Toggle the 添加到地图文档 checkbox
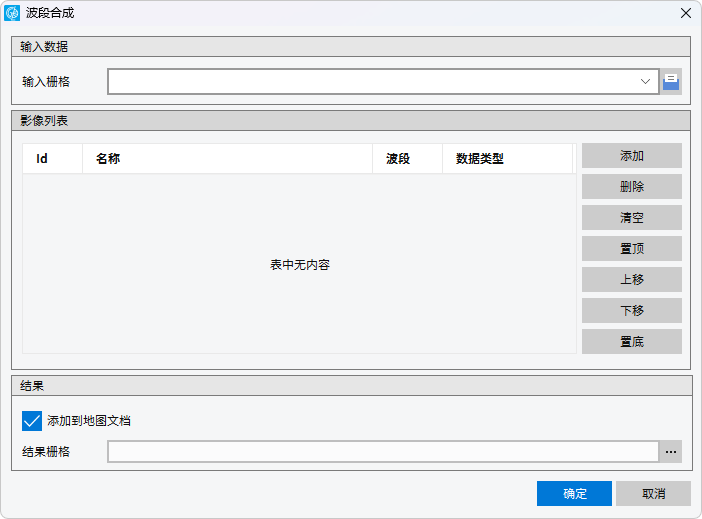Screen dimensions: 702x519 coord(32,421)
